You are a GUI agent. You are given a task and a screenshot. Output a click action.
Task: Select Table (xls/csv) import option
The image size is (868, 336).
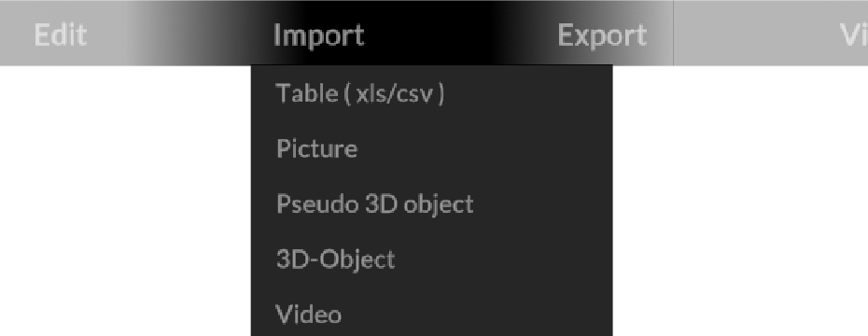click(x=432, y=93)
